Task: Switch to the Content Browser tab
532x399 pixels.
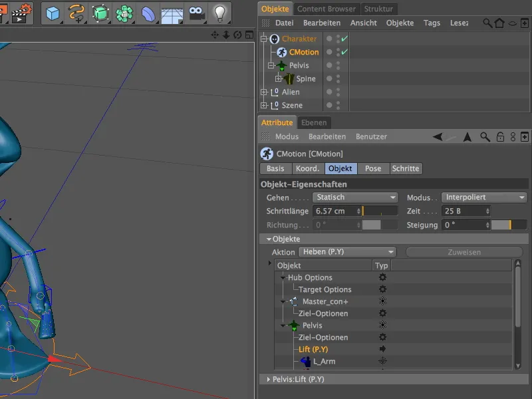Action: coord(327,9)
